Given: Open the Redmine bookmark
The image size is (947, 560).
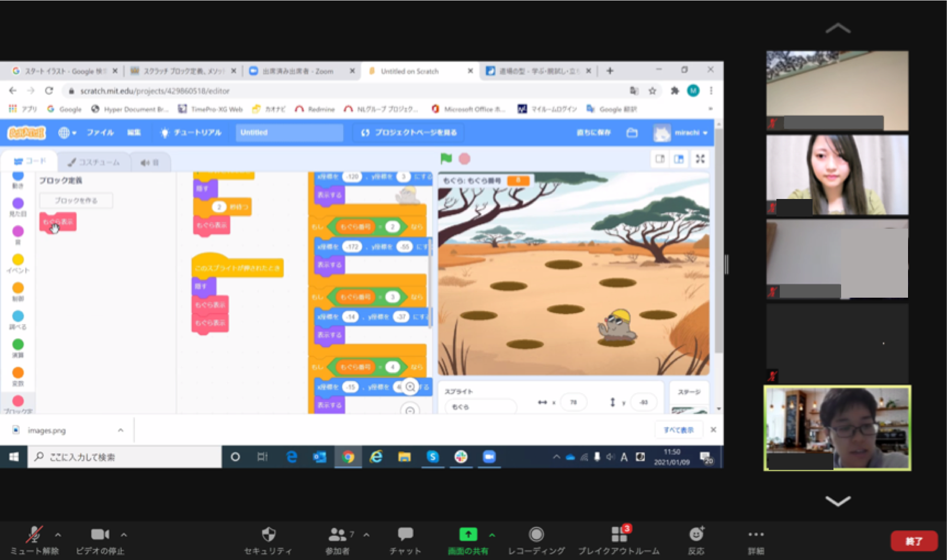Looking at the screenshot, I should (x=315, y=109).
